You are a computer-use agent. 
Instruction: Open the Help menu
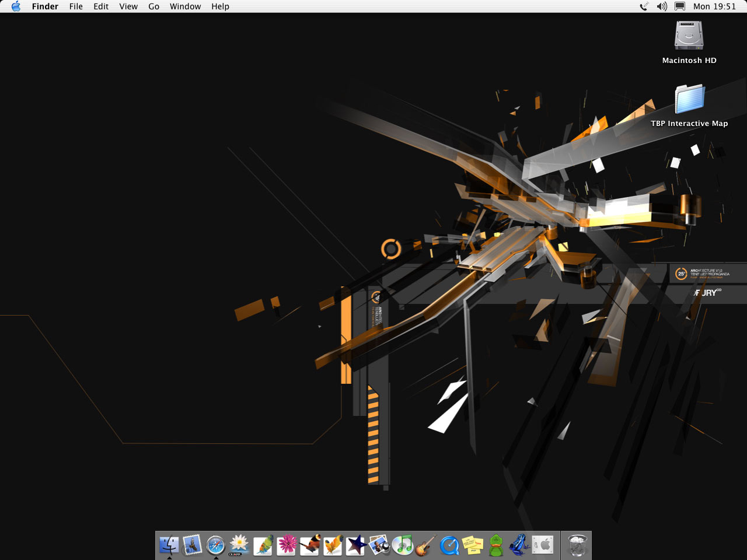click(x=220, y=6)
